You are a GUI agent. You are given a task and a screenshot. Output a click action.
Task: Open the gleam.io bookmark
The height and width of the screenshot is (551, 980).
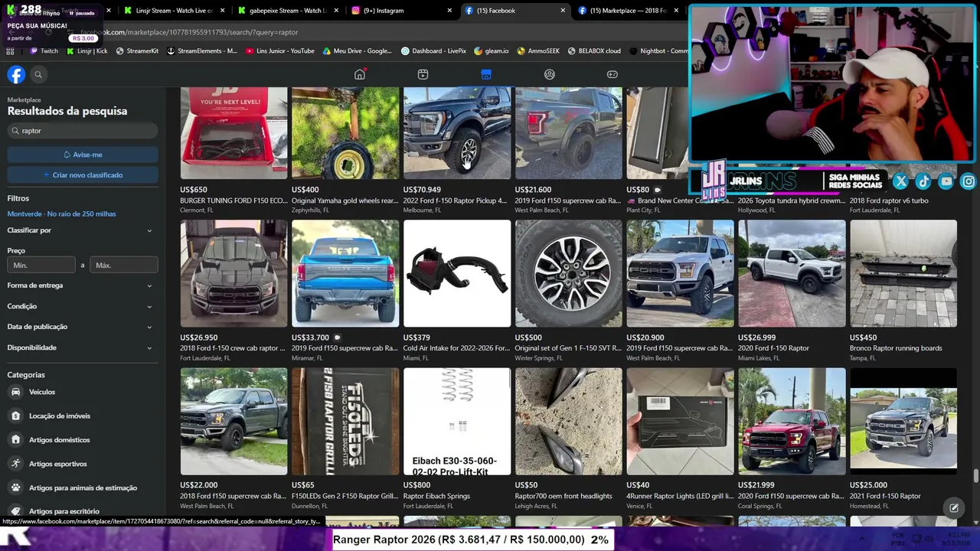click(491, 51)
